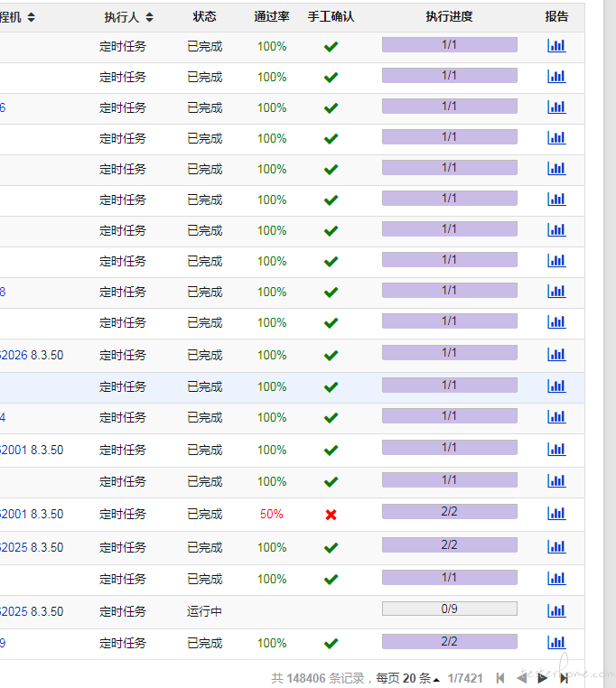The width and height of the screenshot is (616, 688).
Task: Click 定时任务 in row 8
Action: click(123, 292)
